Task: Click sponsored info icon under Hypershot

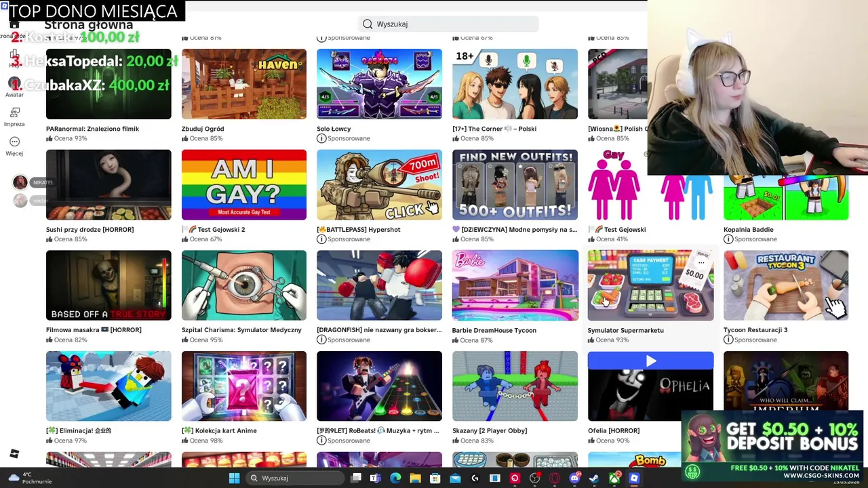Action: pos(321,239)
